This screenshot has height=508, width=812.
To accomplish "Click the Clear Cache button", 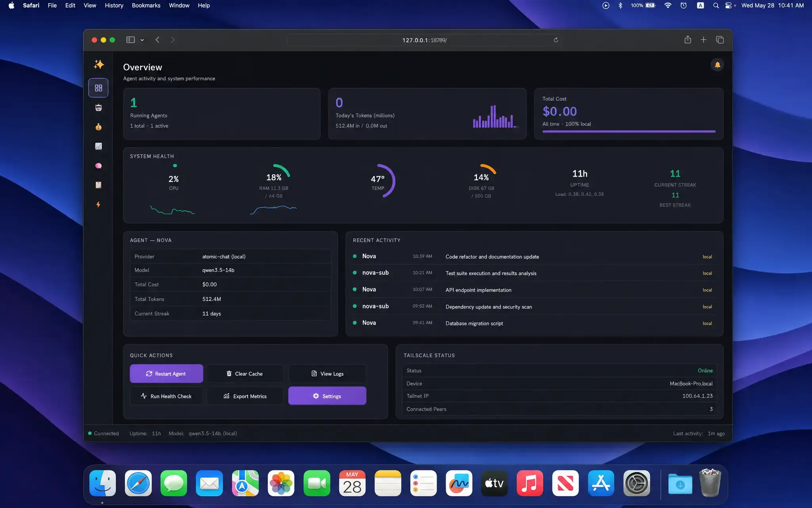I will point(245,373).
